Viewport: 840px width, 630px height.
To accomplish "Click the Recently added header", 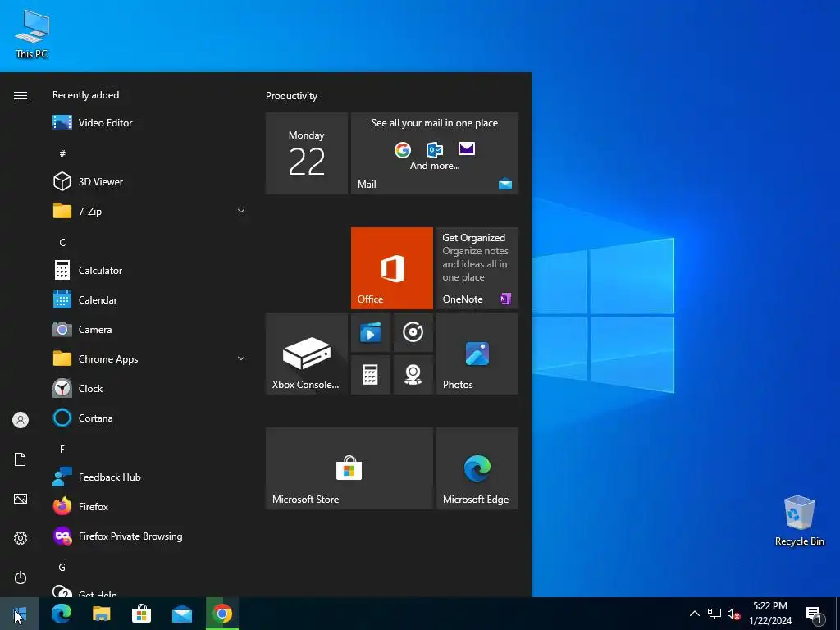I will (x=85, y=95).
